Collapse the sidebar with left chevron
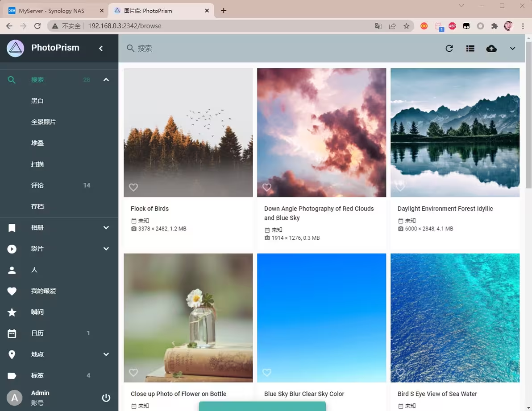Screen dimensions: 532x411 (101, 48)
